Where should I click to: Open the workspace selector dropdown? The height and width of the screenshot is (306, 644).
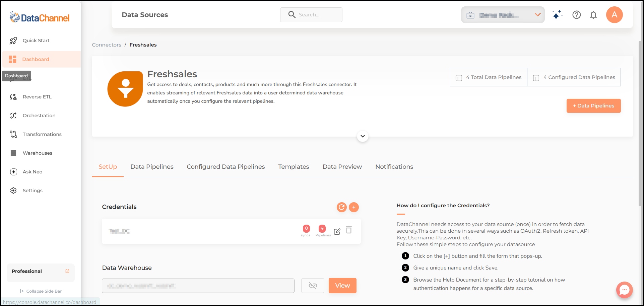point(503,15)
